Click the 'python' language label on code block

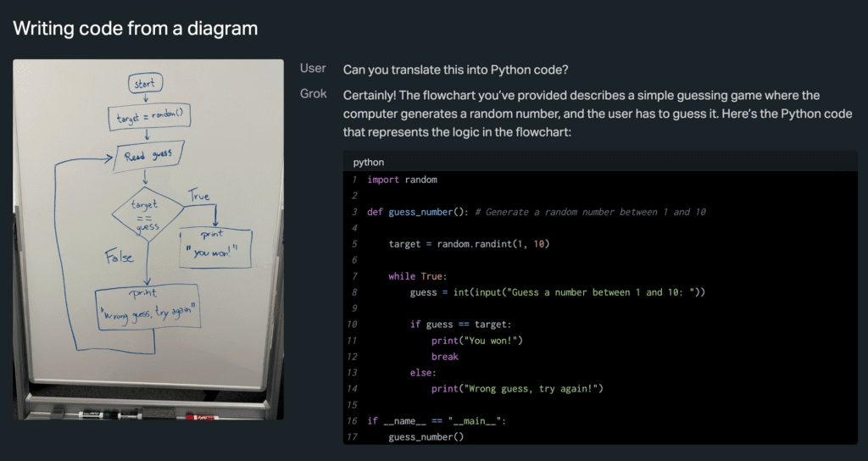click(x=368, y=162)
